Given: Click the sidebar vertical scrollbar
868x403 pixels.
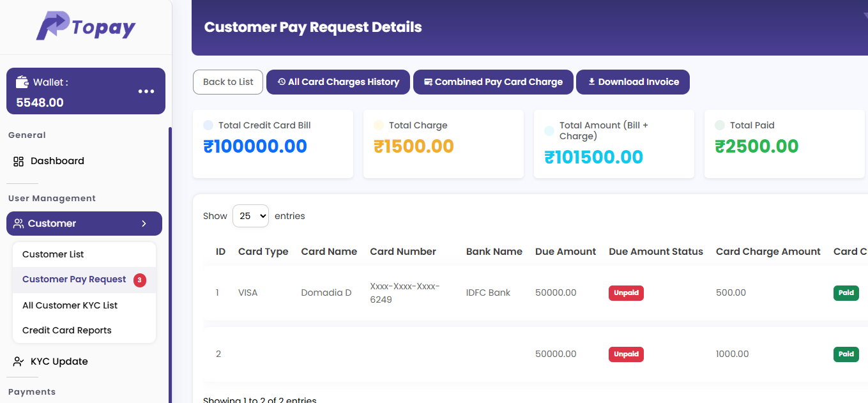Looking at the screenshot, I should (x=170, y=255).
